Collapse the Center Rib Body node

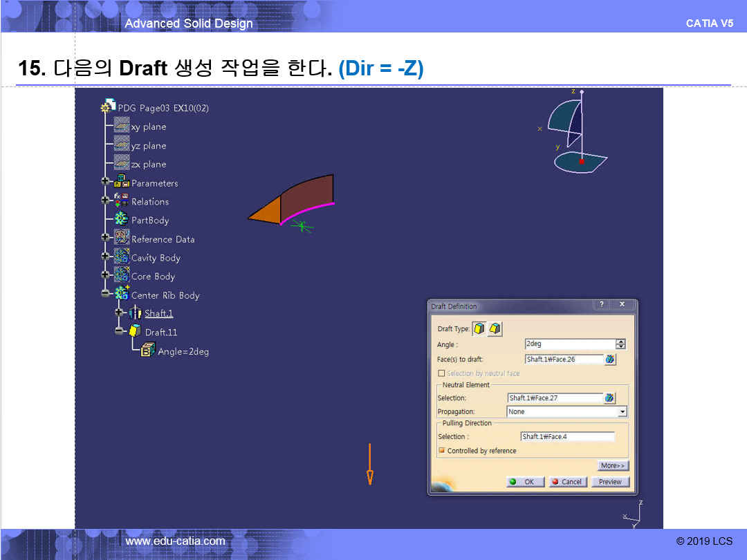tap(106, 295)
